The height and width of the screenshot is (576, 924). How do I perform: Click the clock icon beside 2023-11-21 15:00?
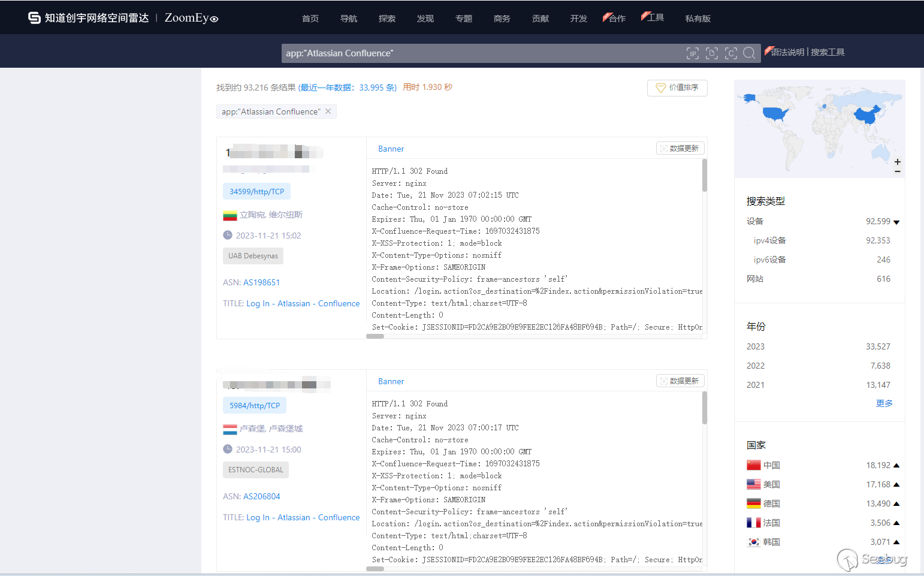point(228,449)
